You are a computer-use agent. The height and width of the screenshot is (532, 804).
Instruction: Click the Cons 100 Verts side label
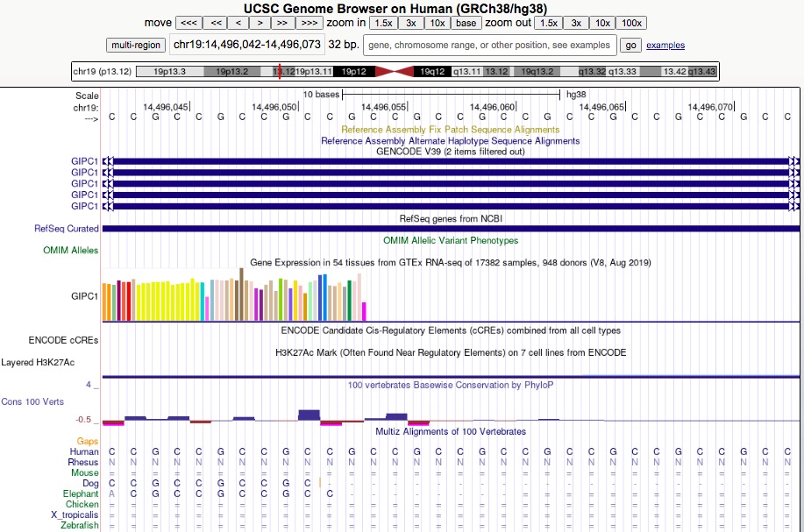tap(32, 401)
